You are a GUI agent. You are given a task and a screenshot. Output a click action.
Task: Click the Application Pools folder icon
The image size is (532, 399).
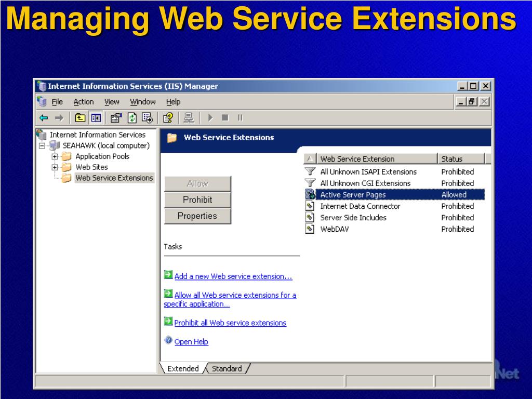click(x=66, y=156)
